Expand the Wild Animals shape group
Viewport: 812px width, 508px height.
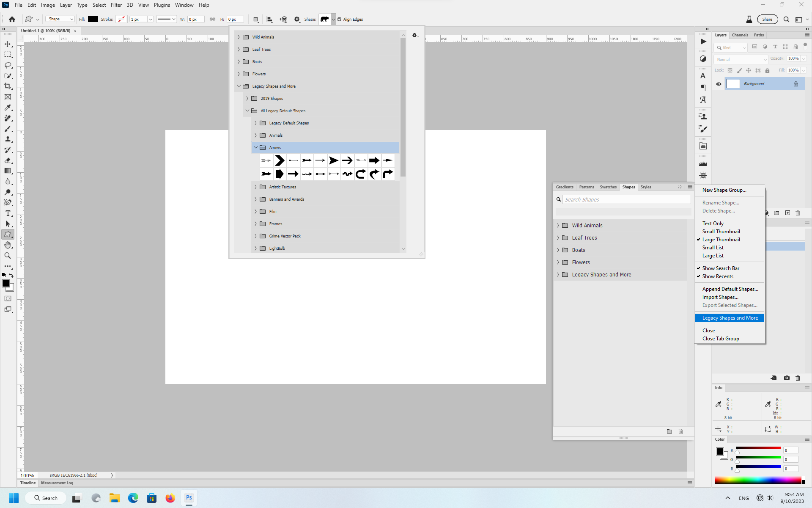(x=559, y=225)
